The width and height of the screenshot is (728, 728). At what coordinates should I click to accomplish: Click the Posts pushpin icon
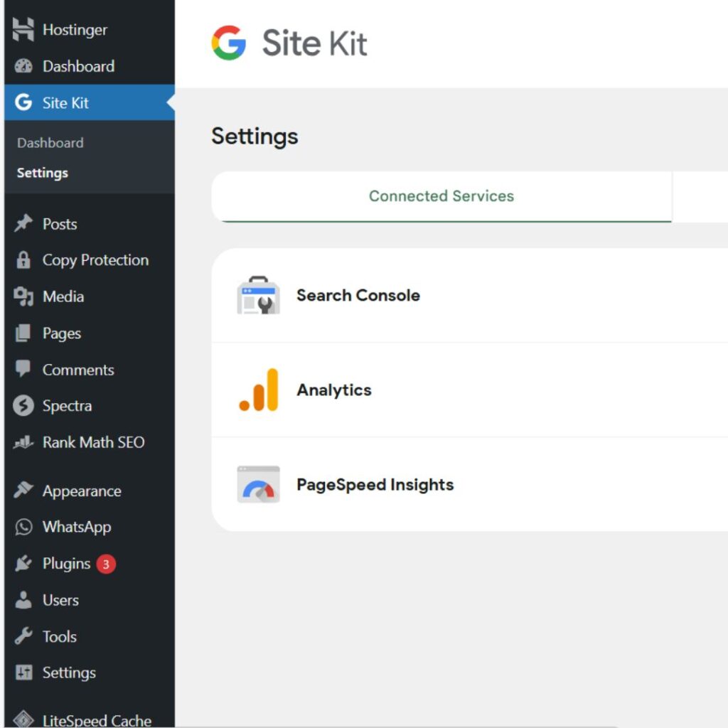(23, 223)
